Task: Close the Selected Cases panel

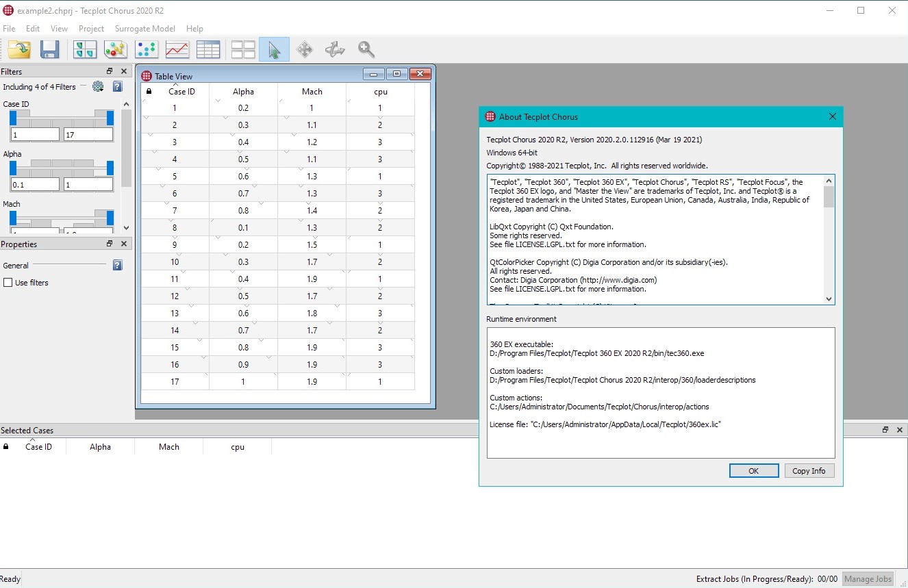Action: coord(899,430)
